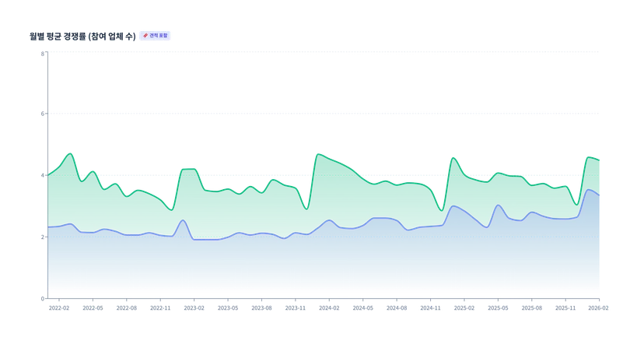Click the y-axis value 6
Screen dimensions: 644x344
coord(43,114)
